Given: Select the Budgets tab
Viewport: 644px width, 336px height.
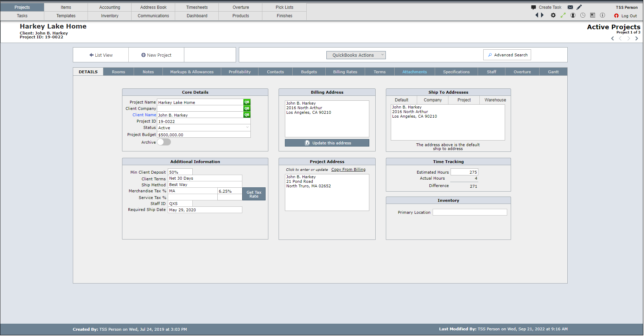Looking at the screenshot, I should point(309,72).
